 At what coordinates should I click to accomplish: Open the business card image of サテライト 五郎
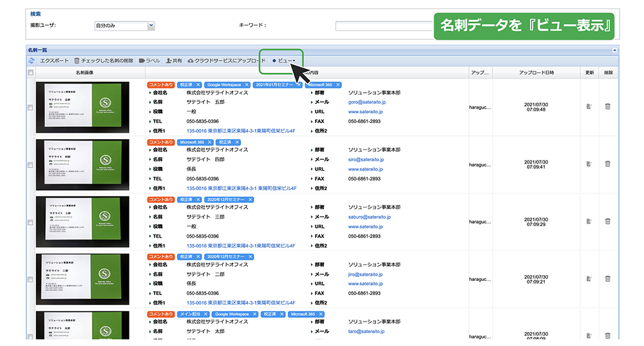click(x=82, y=107)
